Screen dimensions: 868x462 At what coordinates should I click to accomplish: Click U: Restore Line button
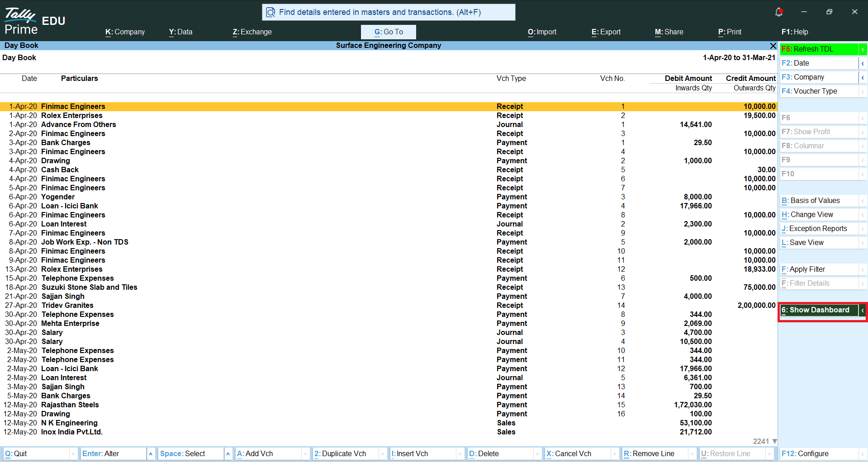click(733, 454)
